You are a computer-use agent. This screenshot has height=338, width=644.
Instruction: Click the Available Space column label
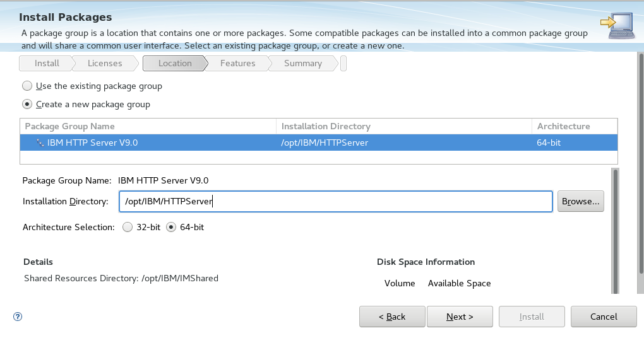pos(459,283)
